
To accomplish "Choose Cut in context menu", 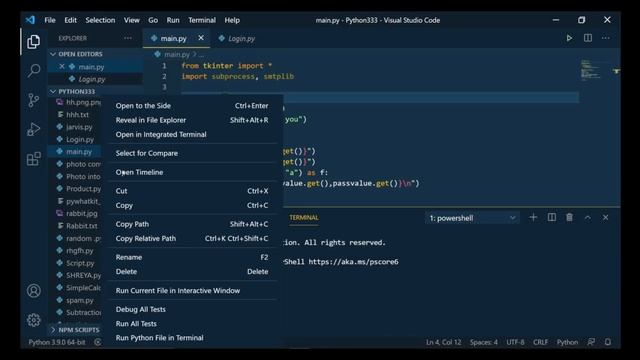I will pos(192,191).
